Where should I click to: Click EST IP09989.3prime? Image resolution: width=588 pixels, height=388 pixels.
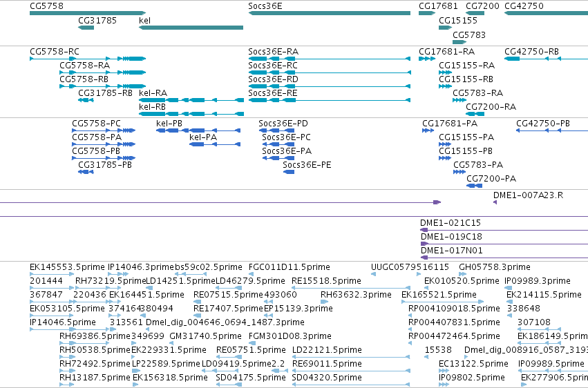[508, 288]
